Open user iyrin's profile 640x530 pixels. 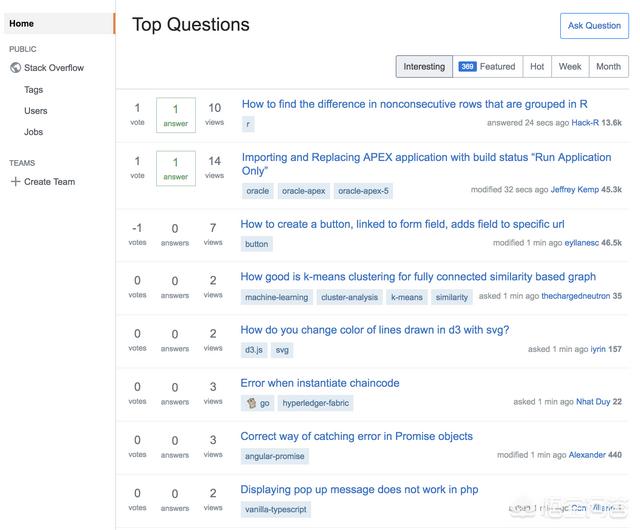point(598,349)
